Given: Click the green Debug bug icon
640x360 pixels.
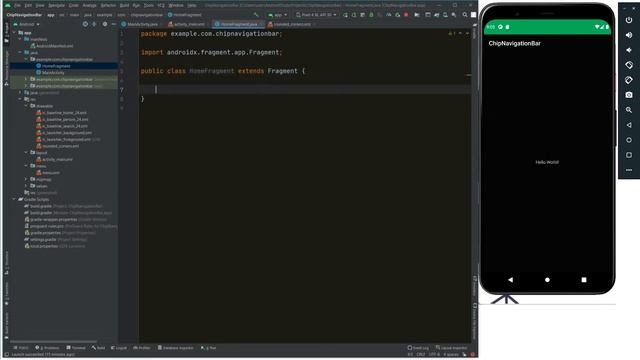Looking at the screenshot, I should (371, 15).
